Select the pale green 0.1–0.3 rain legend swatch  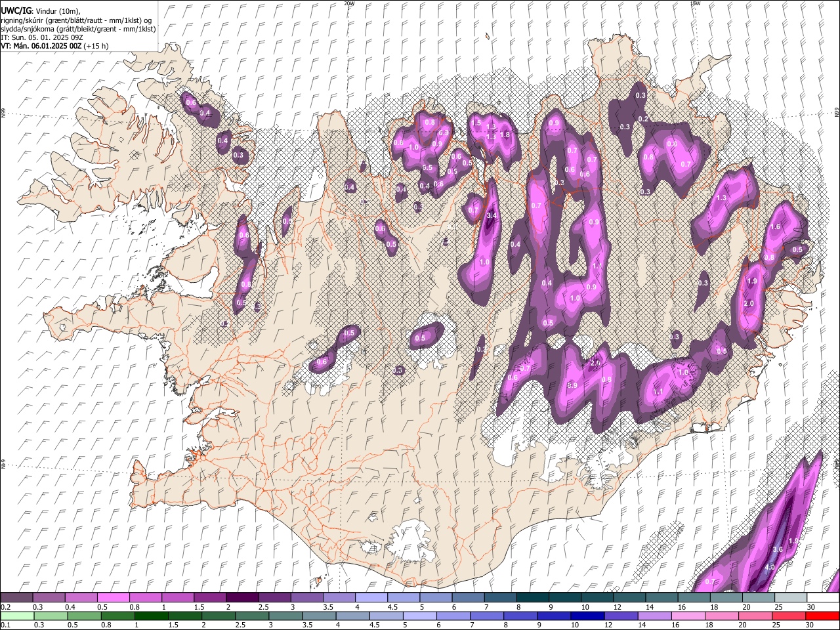point(17,616)
